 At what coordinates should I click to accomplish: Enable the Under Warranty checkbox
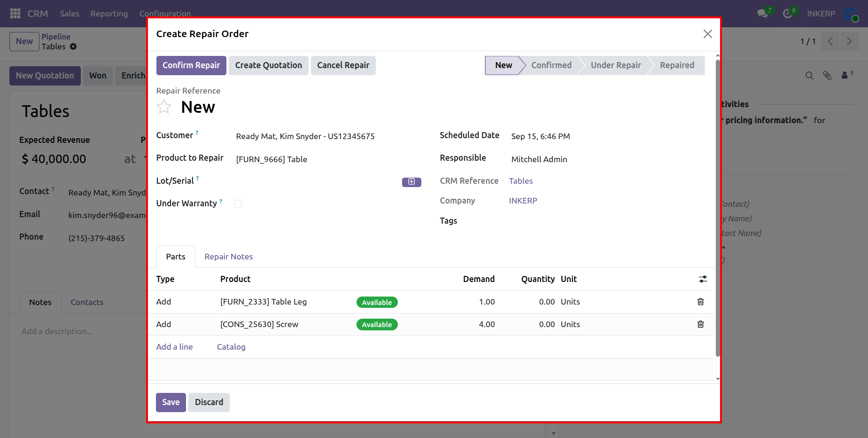238,203
